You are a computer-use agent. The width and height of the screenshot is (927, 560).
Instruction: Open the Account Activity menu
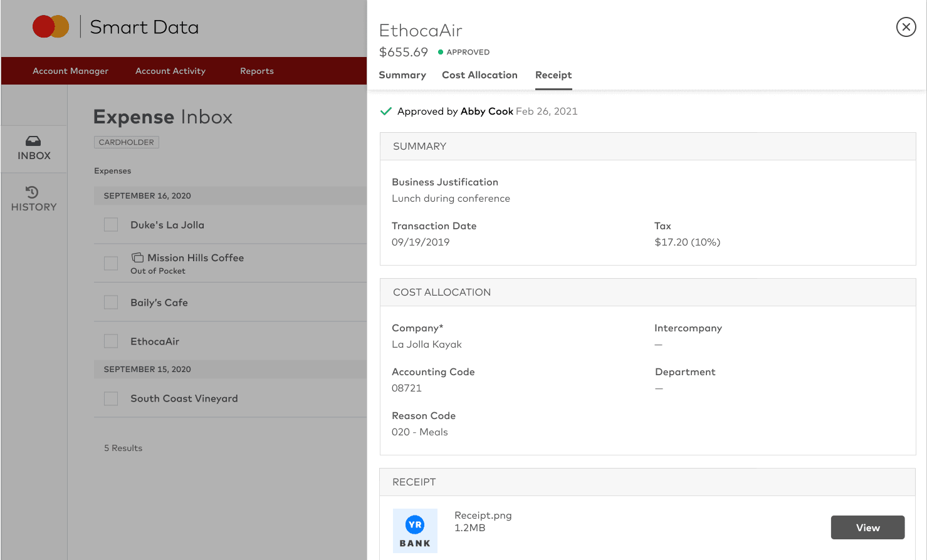click(x=170, y=71)
